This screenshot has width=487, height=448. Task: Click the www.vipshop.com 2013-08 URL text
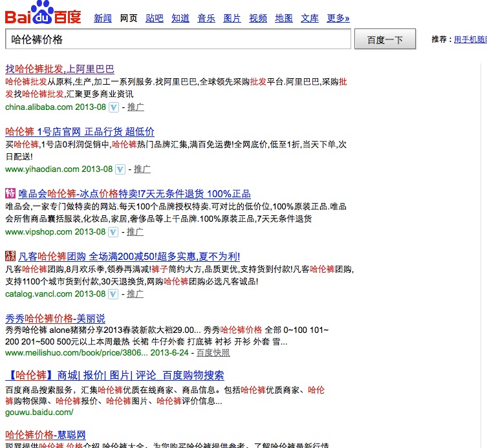tap(55, 232)
